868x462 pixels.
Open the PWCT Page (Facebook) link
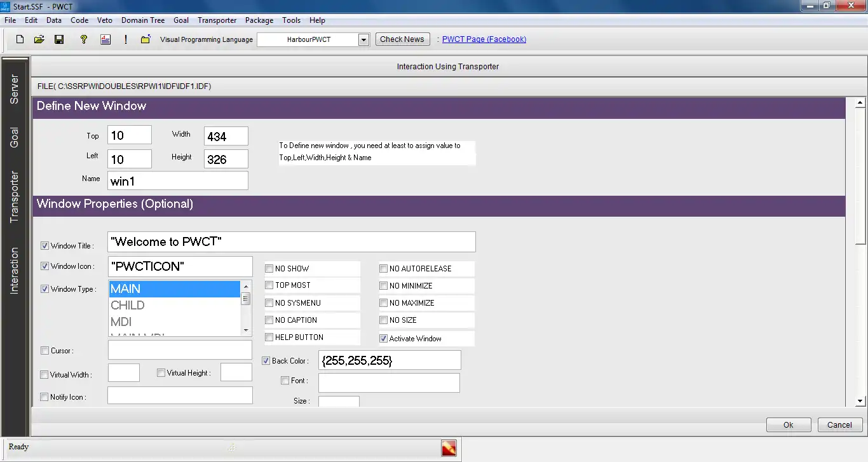(x=484, y=39)
